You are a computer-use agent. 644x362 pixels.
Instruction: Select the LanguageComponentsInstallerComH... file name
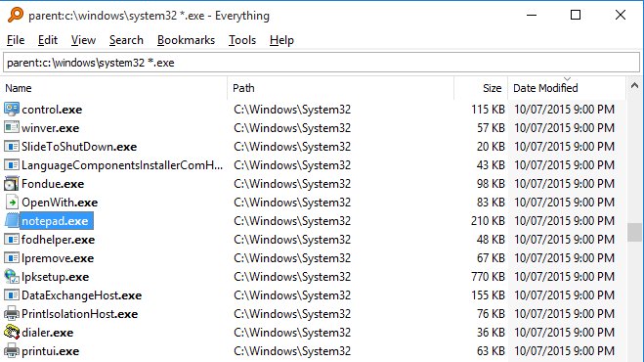pos(122,165)
